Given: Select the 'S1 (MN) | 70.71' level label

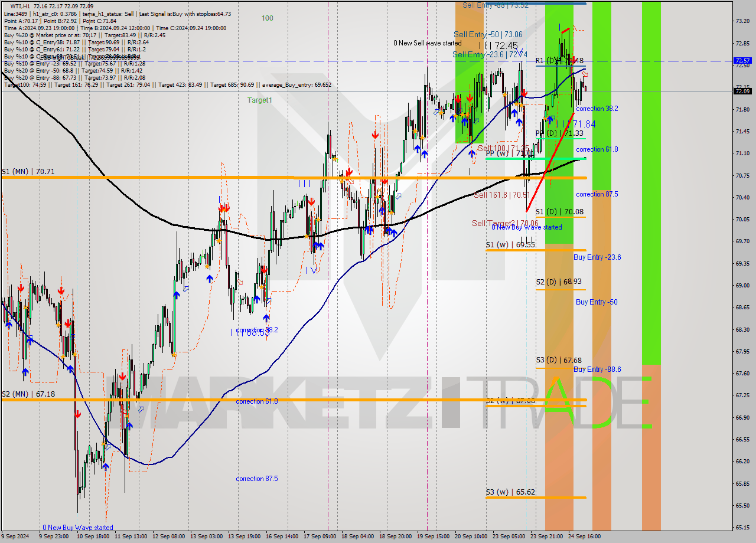Looking at the screenshot, I should pos(29,172).
